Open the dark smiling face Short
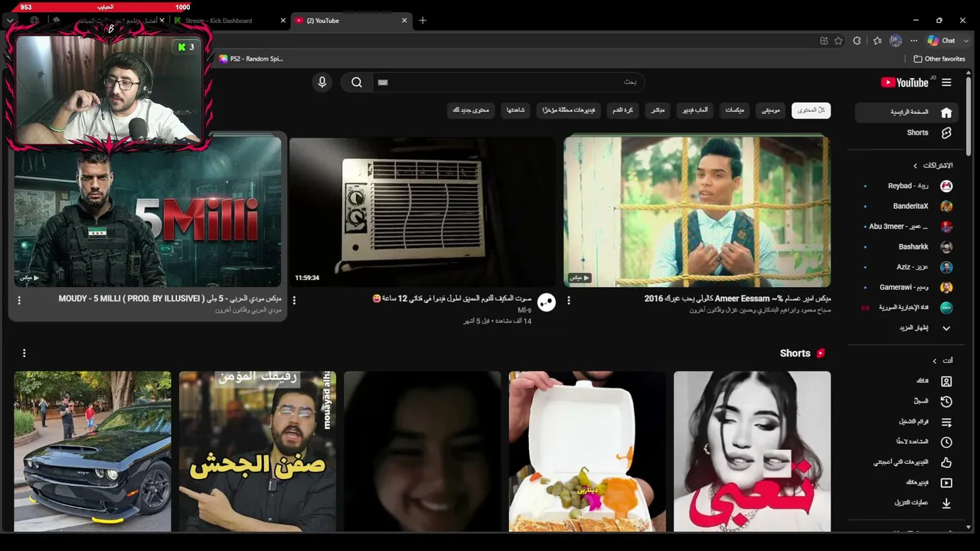This screenshot has height=551, width=980. (423, 452)
